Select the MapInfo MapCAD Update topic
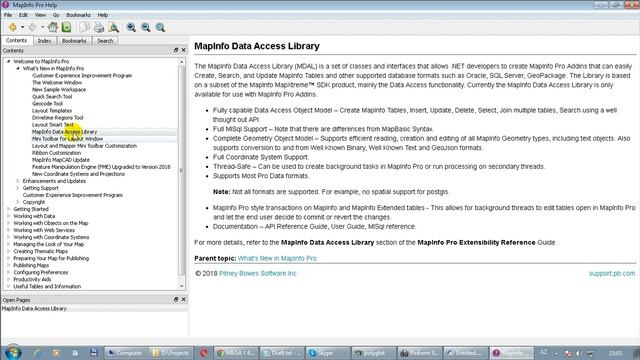 pyautogui.click(x=61, y=160)
